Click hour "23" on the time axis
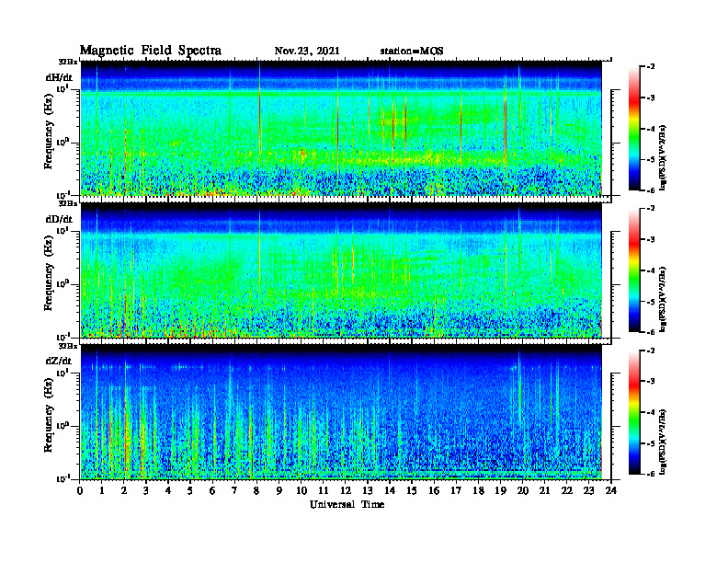Viewport: 728px width, 563px height. click(x=588, y=491)
